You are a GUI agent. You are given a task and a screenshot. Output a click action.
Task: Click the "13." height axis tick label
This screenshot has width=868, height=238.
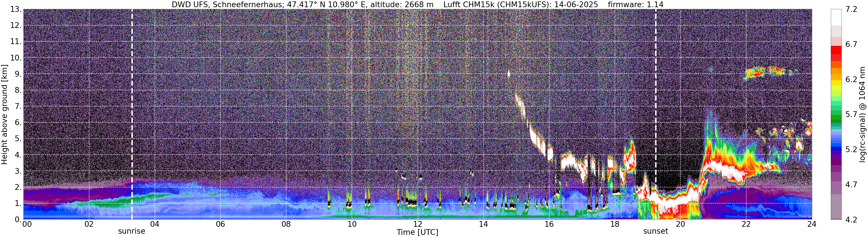[x=16, y=10]
